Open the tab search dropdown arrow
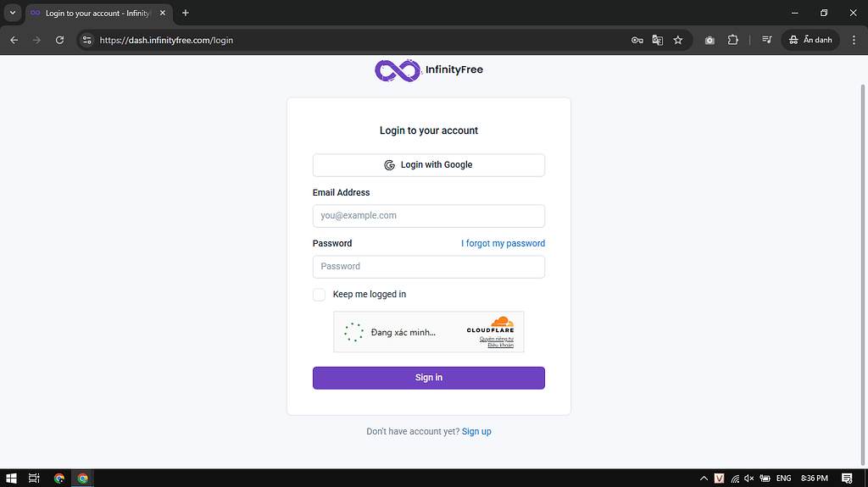868x487 pixels. [x=12, y=13]
